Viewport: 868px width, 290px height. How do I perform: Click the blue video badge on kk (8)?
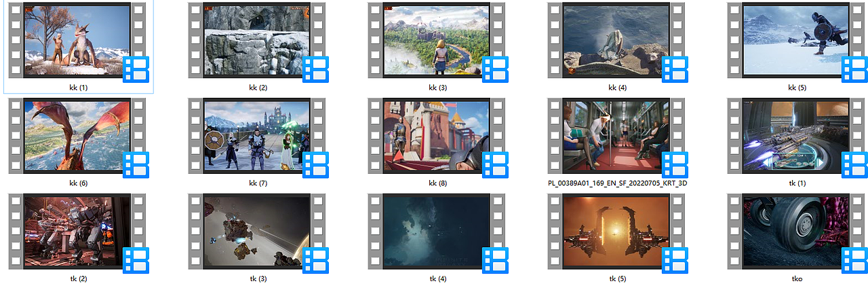pos(495,165)
